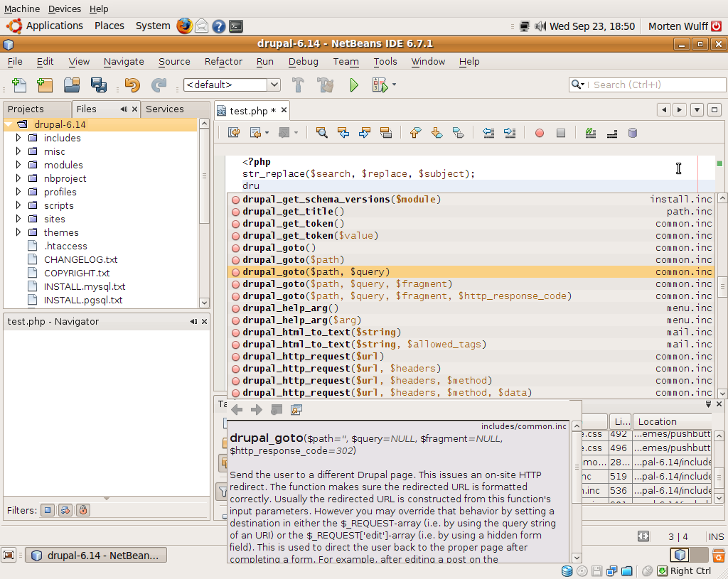
Task: Expand the themes folder
Action: 18,232
